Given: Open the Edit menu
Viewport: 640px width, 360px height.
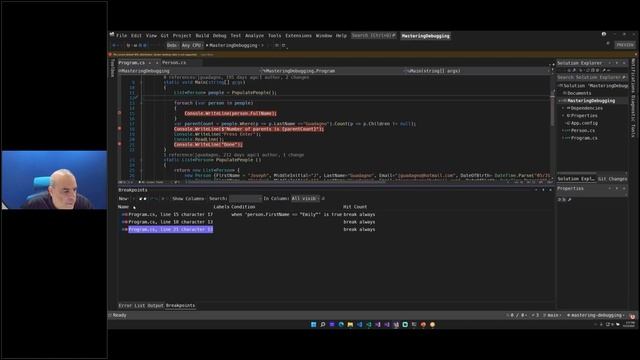Looking at the screenshot, I should [x=136, y=36].
